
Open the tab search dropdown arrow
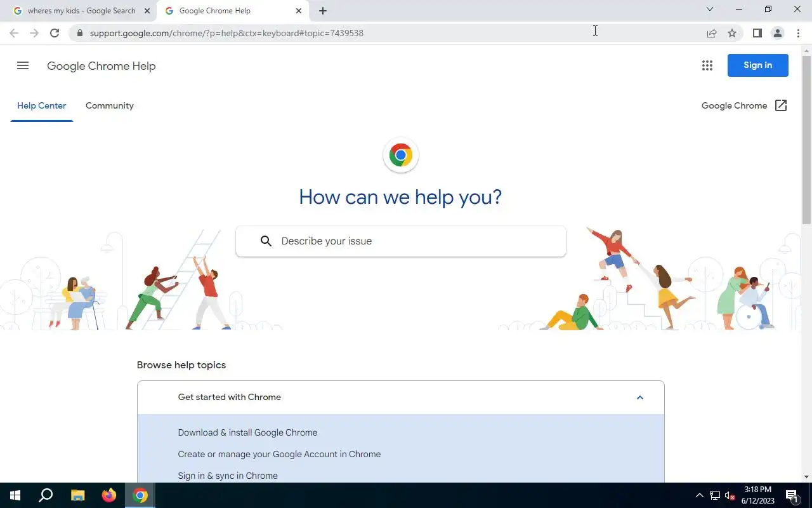tap(710, 10)
